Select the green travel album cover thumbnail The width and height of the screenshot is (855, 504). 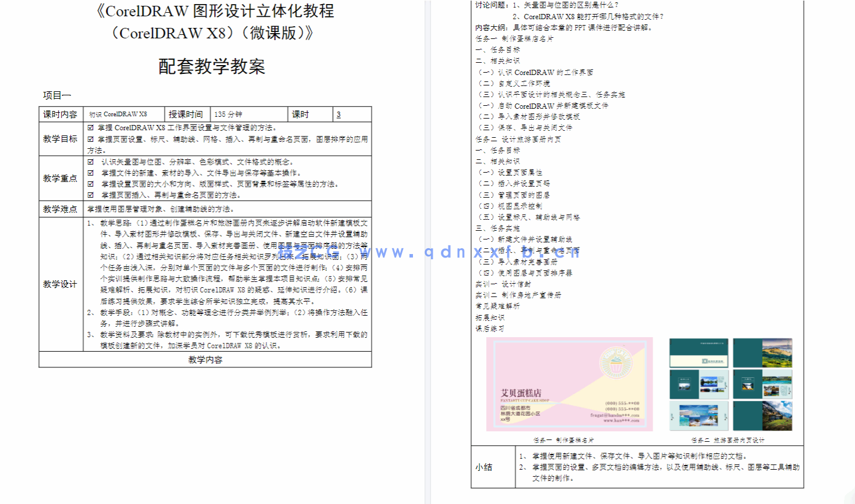pos(699,353)
